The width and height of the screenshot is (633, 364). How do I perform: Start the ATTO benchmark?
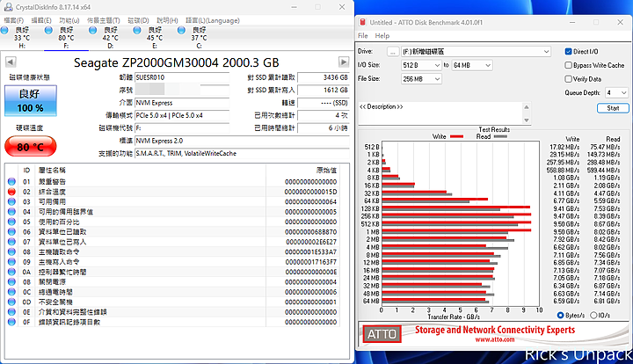coord(613,108)
